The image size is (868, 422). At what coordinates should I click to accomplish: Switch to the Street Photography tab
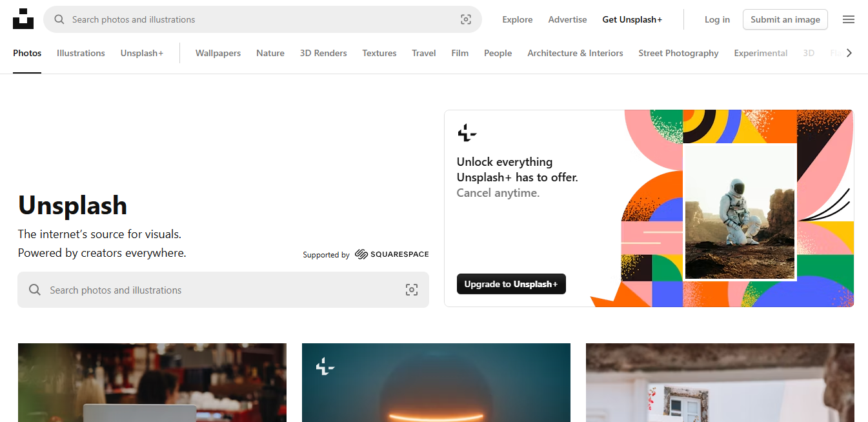(x=678, y=53)
